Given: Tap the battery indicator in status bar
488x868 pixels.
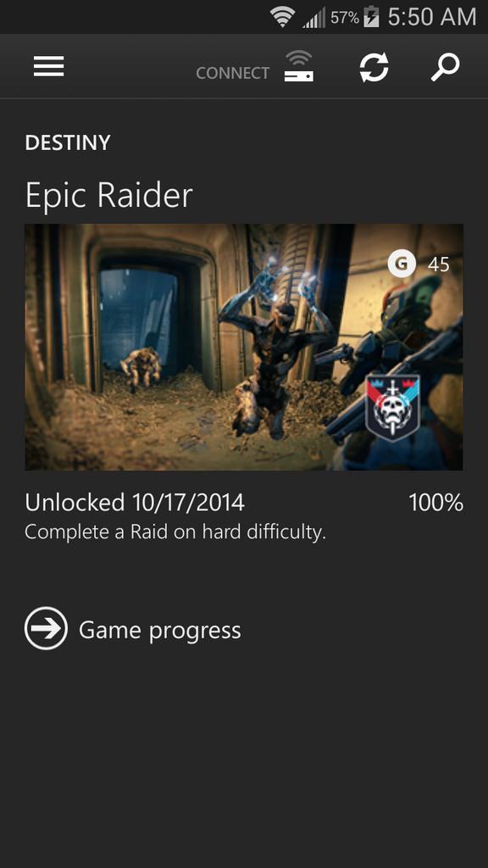Looking at the screenshot, I should point(371,17).
